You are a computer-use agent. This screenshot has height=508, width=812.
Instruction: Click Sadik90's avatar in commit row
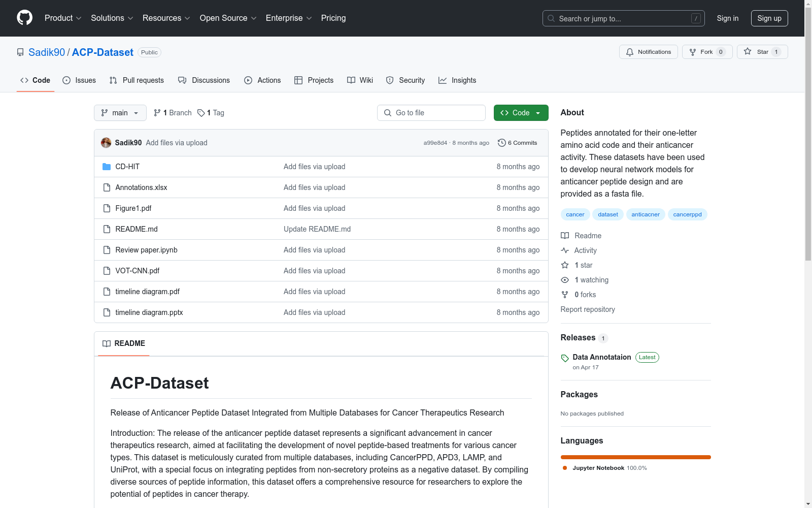pyautogui.click(x=106, y=143)
